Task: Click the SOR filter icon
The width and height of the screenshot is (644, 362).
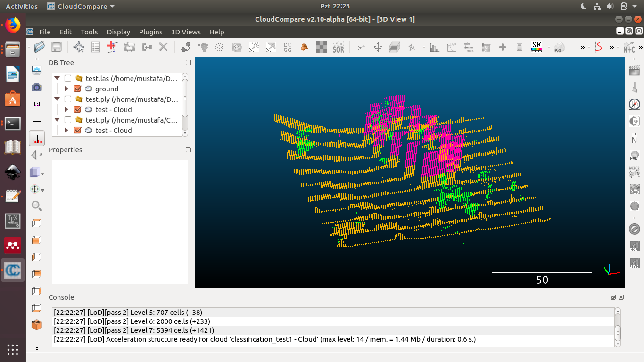Action: [338, 47]
